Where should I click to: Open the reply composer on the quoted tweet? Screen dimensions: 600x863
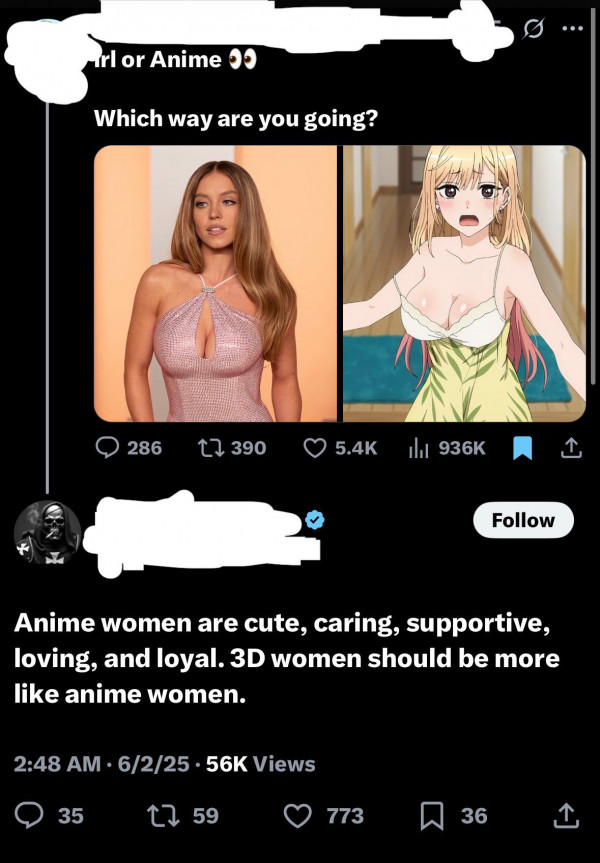pyautogui.click(x=108, y=448)
